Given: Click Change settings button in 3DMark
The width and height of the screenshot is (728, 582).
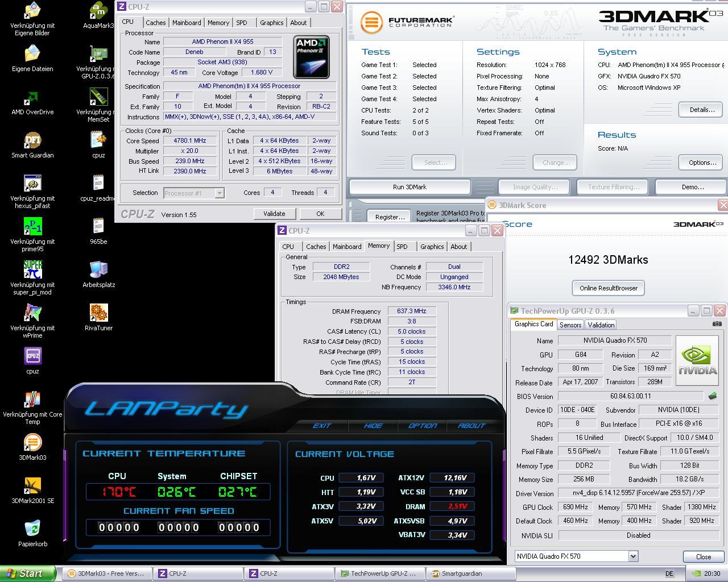Looking at the screenshot, I should click(x=556, y=163).
